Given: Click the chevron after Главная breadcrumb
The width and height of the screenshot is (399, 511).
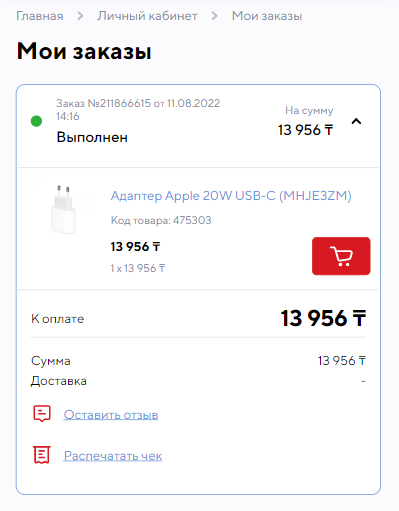Looking at the screenshot, I should pos(80,16).
